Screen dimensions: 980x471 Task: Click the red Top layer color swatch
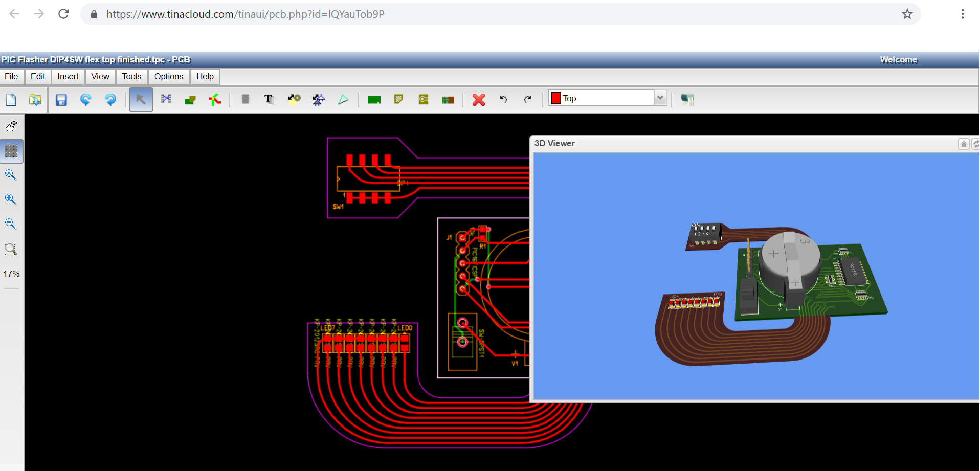[556, 98]
